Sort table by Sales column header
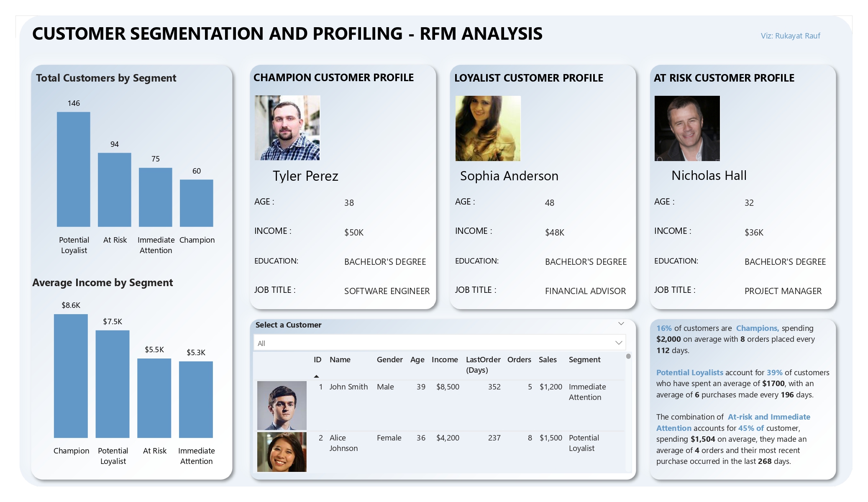 [x=548, y=360]
